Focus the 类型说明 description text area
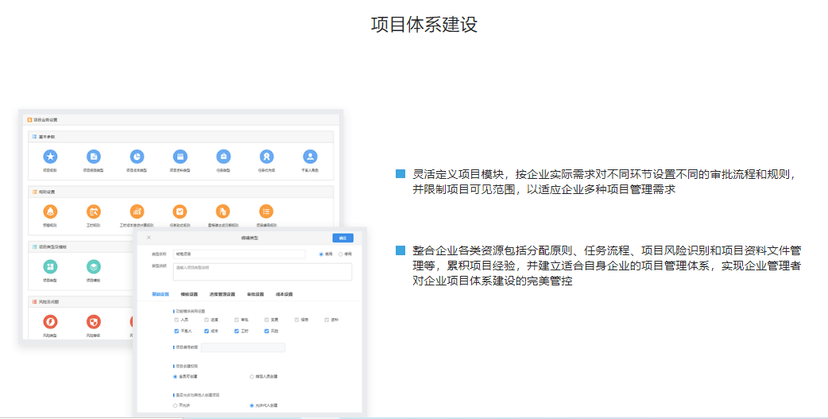The height and width of the screenshot is (419, 828). click(x=262, y=271)
